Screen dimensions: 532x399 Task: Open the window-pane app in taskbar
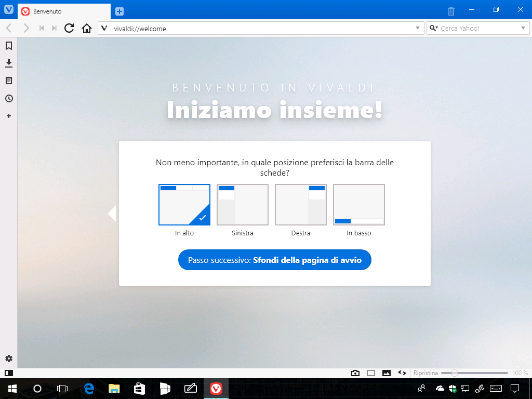(x=165, y=389)
